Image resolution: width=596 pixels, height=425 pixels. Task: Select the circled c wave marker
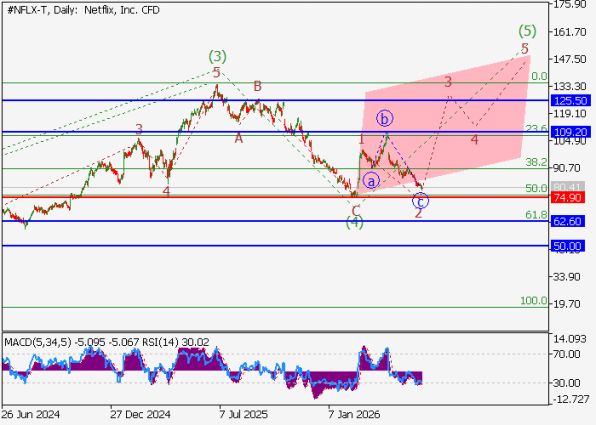coord(420,201)
